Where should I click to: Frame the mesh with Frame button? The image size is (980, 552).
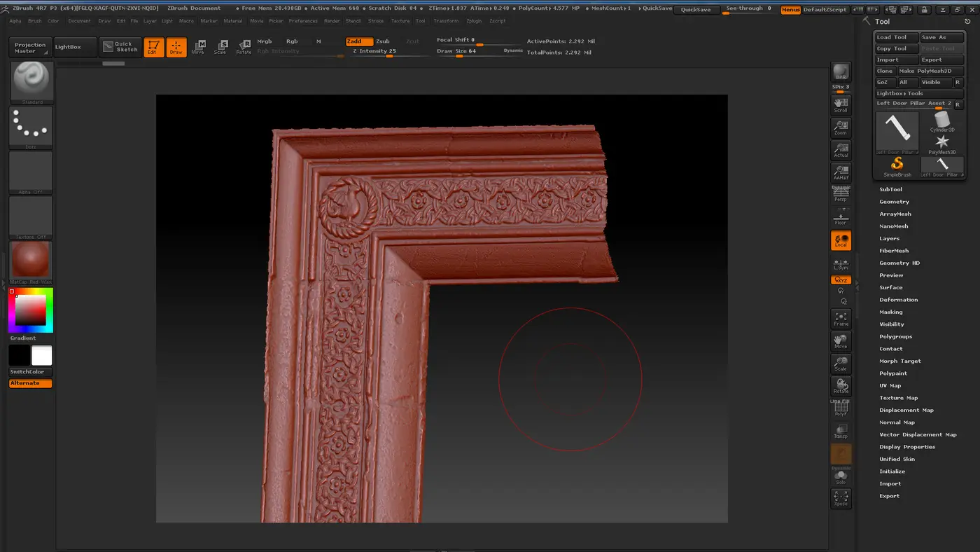coord(841,319)
